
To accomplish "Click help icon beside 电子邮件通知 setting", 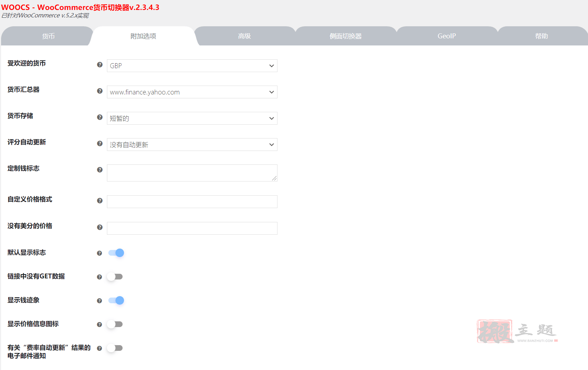I will 99,348.
